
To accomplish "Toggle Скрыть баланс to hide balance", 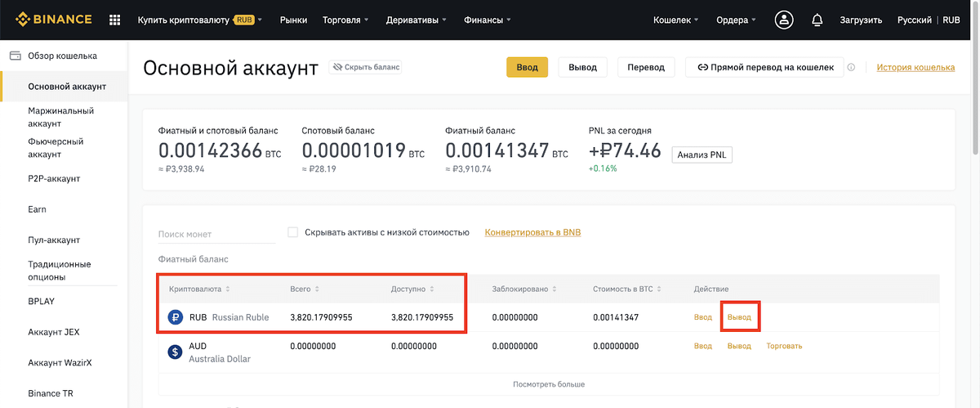I will coord(365,67).
